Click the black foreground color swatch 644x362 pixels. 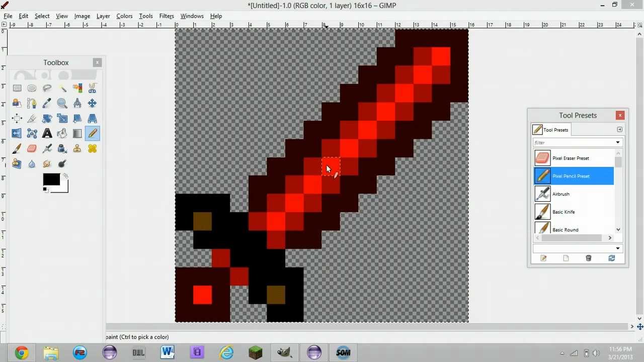click(52, 179)
